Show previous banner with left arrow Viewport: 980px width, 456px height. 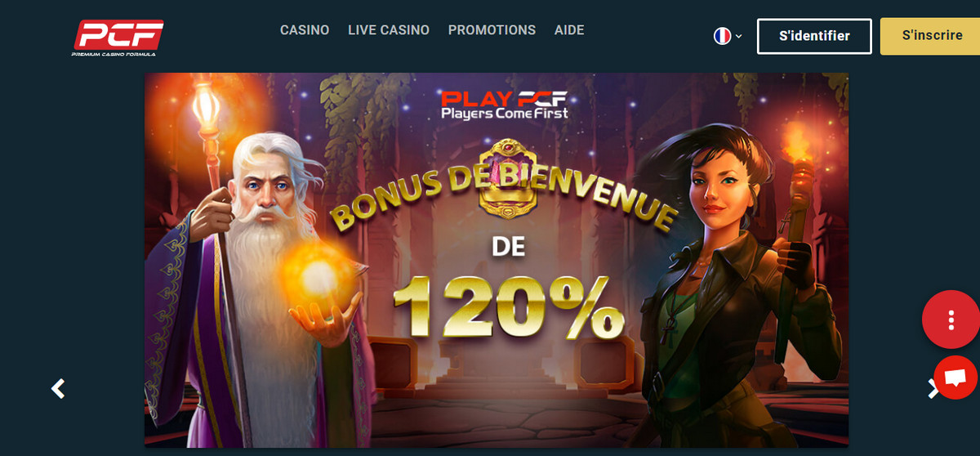click(x=58, y=389)
